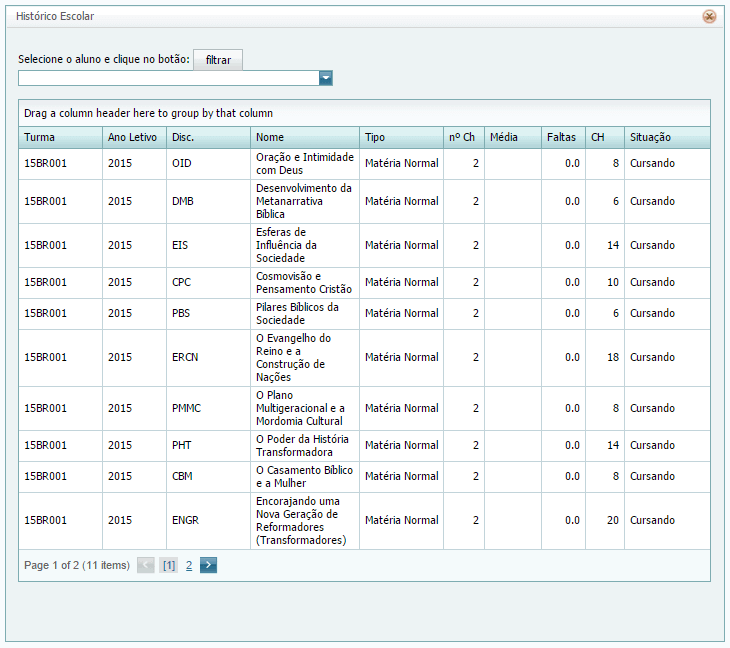
Task: Select 'Oração e Intimidade com Deus' cell
Action: pyautogui.click(x=305, y=164)
